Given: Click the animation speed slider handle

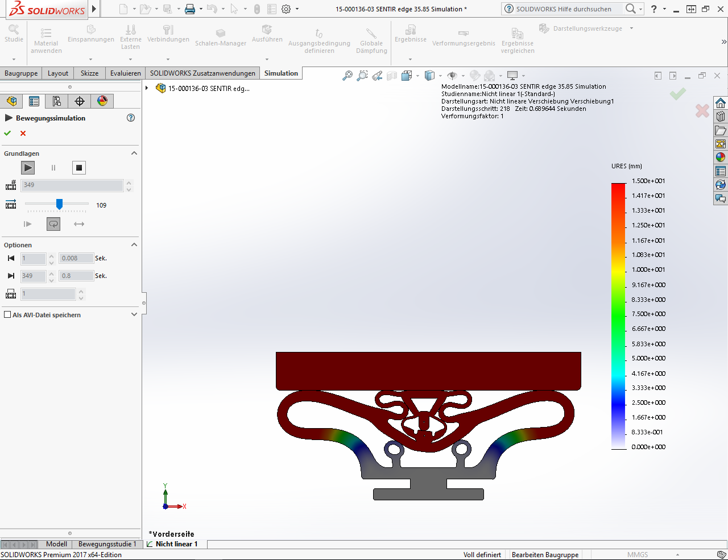Looking at the screenshot, I should click(x=59, y=204).
